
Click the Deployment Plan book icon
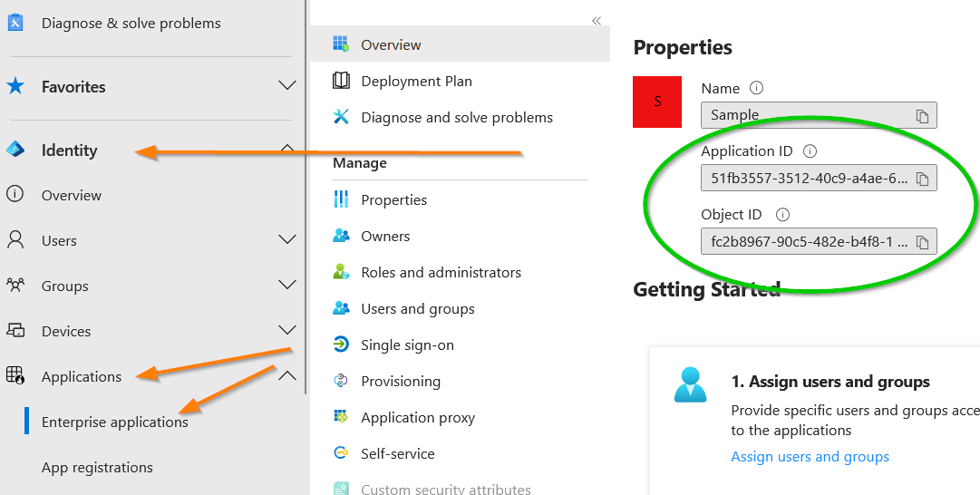point(341,81)
